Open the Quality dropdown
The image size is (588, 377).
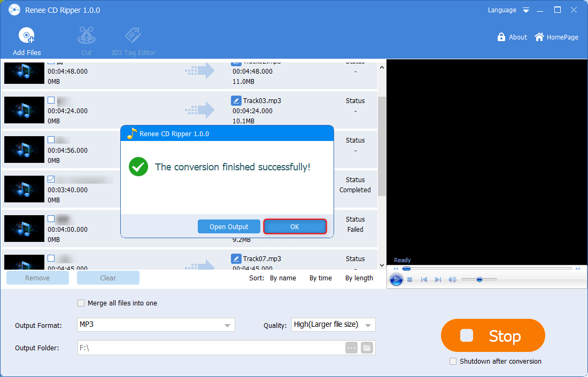[334, 325]
